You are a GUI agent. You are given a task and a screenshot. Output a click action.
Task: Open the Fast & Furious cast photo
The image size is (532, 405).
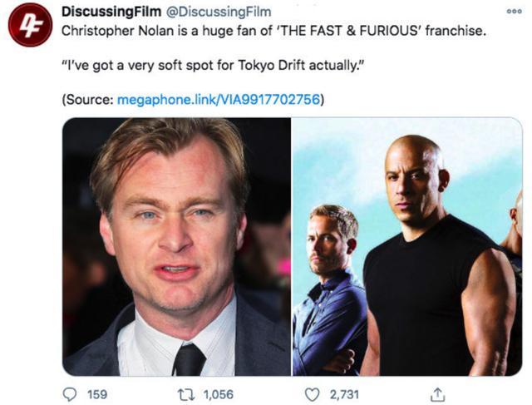(x=407, y=246)
